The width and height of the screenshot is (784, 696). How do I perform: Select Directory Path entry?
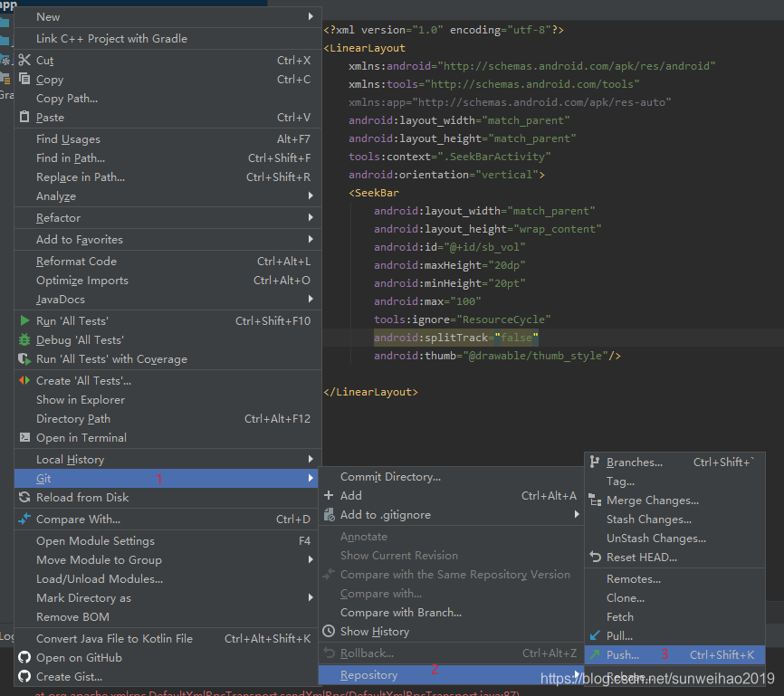pyautogui.click(x=167, y=418)
